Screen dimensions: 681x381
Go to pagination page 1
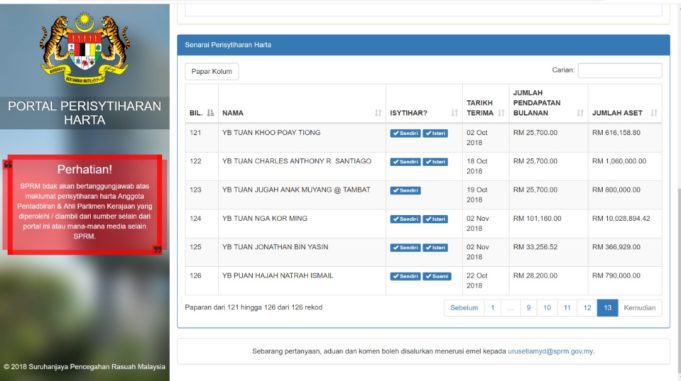(493, 308)
